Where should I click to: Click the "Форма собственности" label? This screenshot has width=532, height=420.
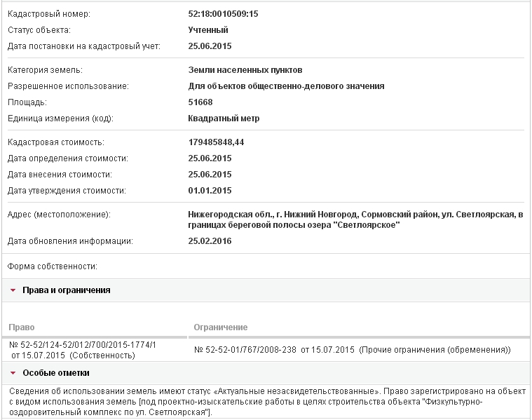[x=52, y=266]
